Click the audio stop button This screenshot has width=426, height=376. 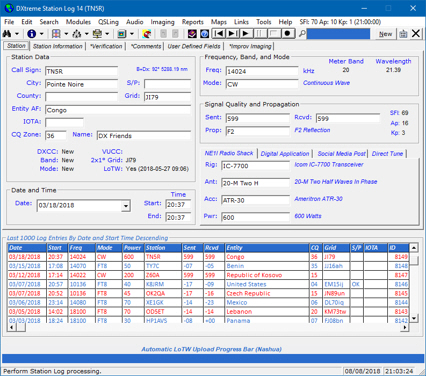273,33
